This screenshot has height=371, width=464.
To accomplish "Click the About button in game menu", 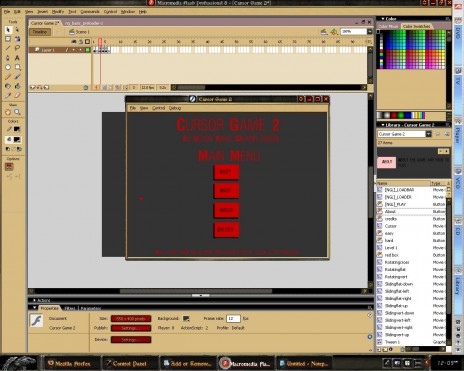I will tap(226, 210).
